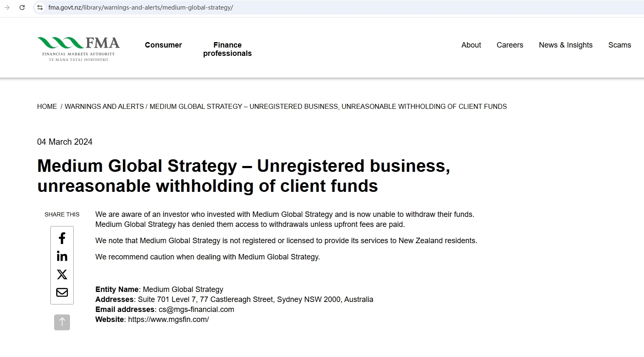Click the browser address bar URL

pyautogui.click(x=141, y=8)
